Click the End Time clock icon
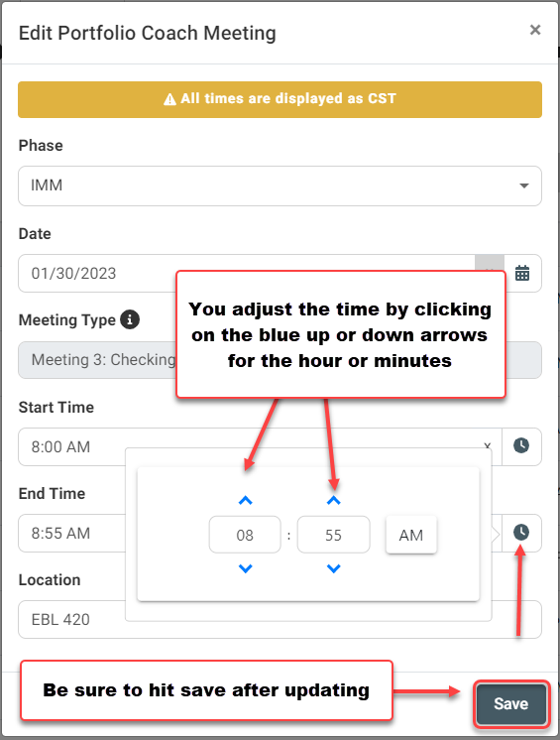The height and width of the screenshot is (740, 560). tap(521, 533)
